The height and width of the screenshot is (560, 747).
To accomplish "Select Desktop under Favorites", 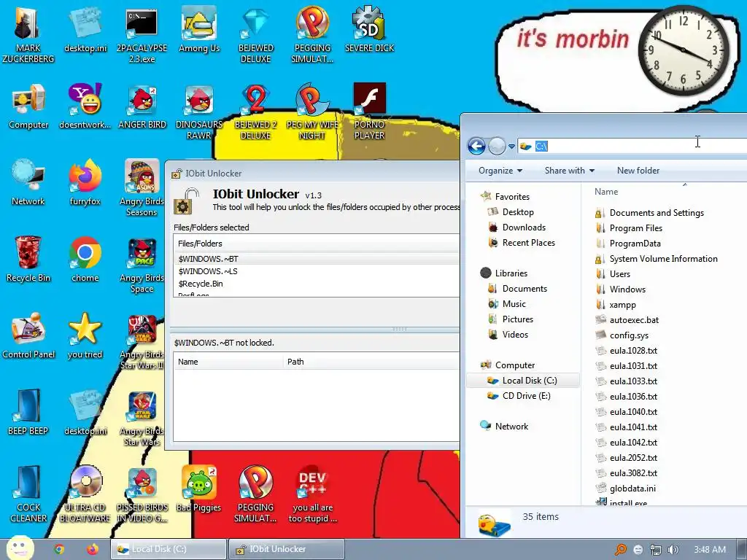I will click(x=518, y=212).
